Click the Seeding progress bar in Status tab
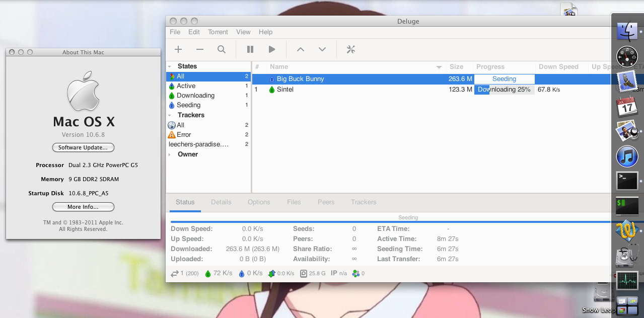644x318 pixels. pyautogui.click(x=390, y=221)
